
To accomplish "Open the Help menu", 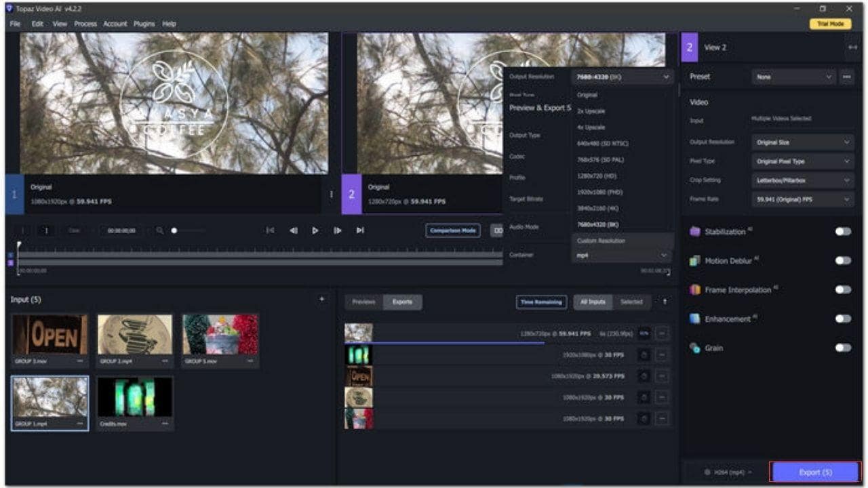I will click(x=169, y=24).
